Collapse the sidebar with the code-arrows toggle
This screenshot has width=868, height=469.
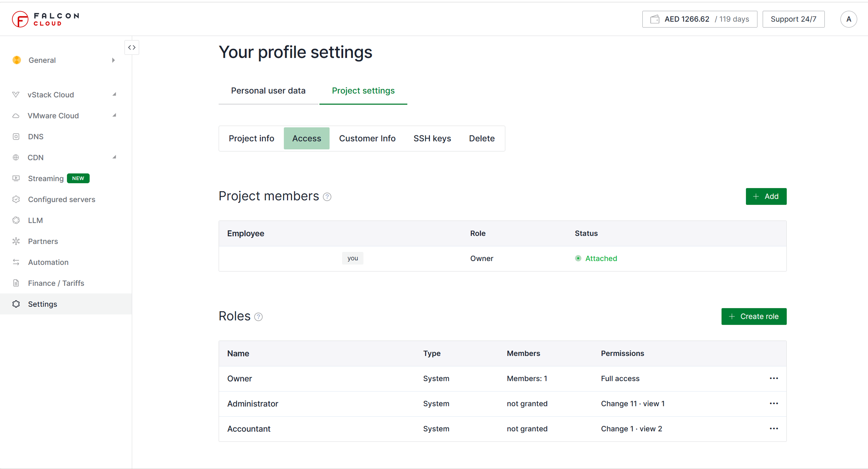pyautogui.click(x=132, y=47)
